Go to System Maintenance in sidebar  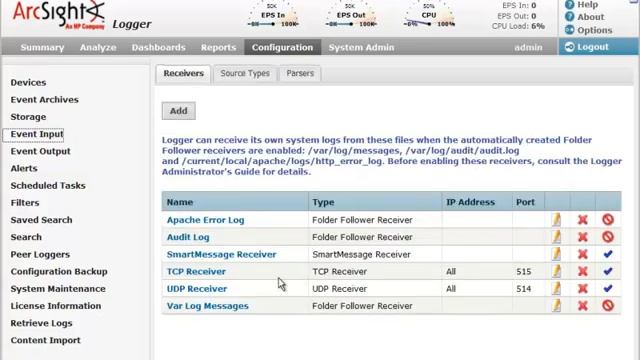click(58, 289)
